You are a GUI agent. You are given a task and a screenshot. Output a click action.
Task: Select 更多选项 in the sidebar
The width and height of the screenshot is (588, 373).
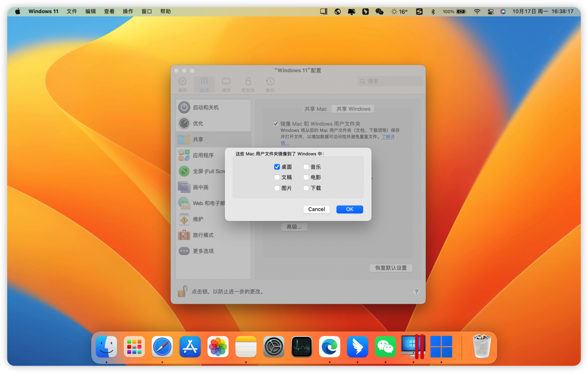pyautogui.click(x=213, y=251)
